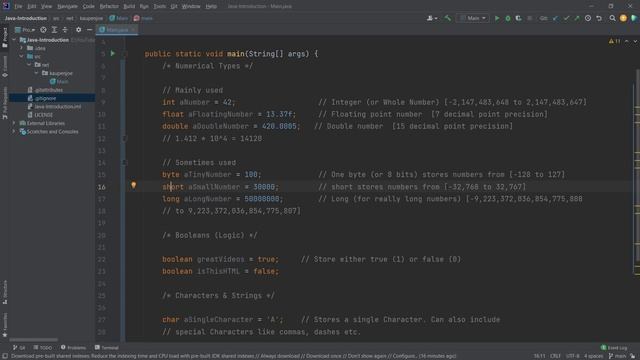Open the Navigate menu
Viewport: 640px width, 360px height.
click(x=67, y=7)
